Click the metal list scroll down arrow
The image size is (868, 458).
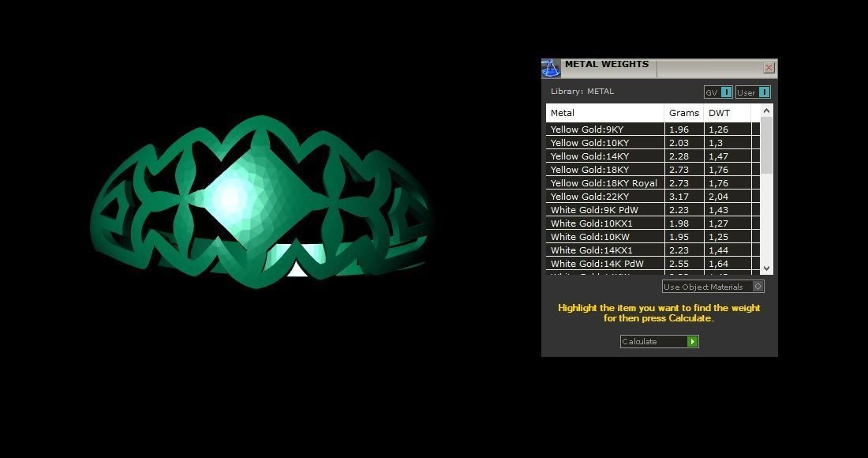pyautogui.click(x=767, y=268)
